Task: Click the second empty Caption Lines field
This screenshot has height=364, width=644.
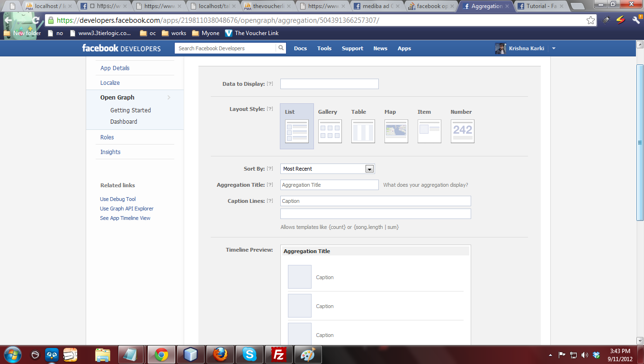Action: pos(376,214)
